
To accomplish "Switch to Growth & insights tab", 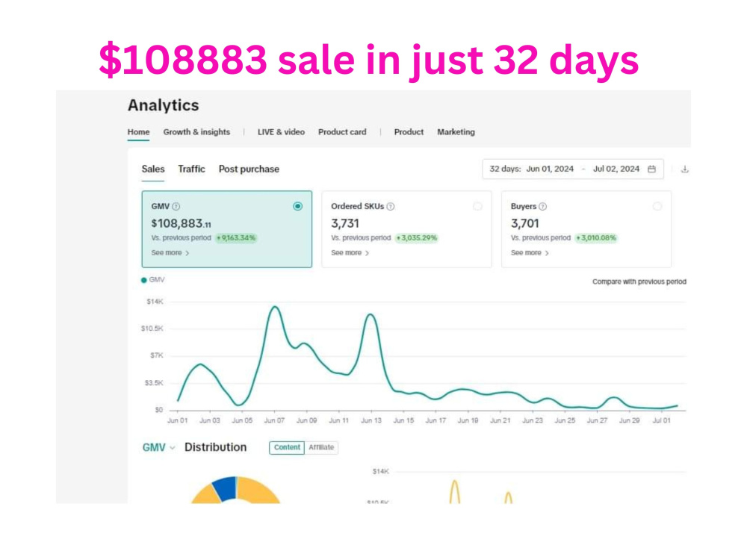I will (196, 132).
